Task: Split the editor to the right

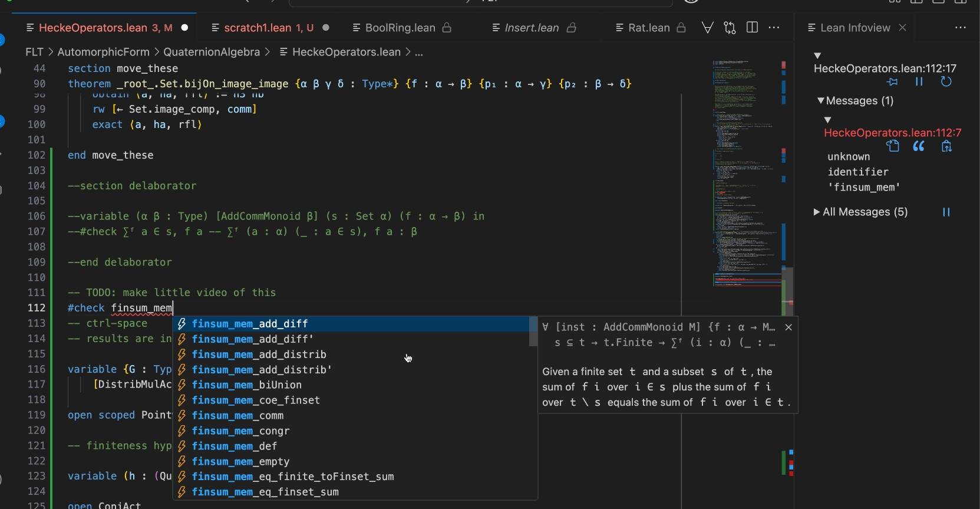Action: [x=752, y=28]
